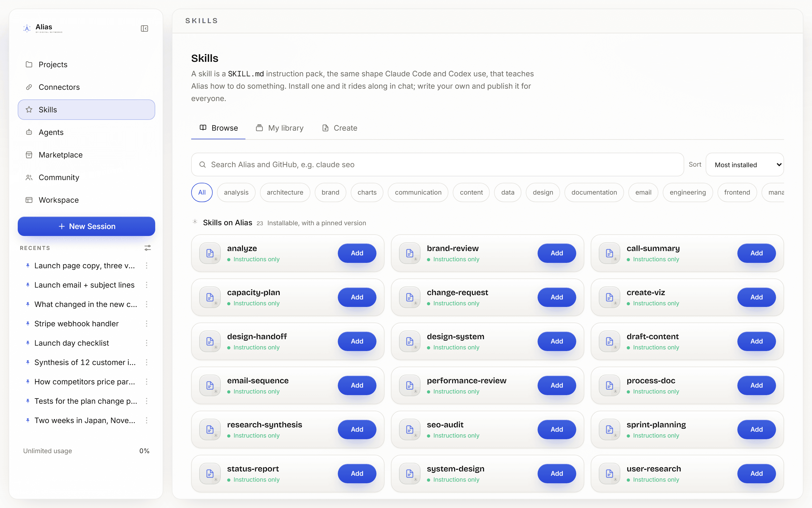Screen dimensions: 812x508
Task: Open the performance-review skill title
Action: [x=466, y=381]
